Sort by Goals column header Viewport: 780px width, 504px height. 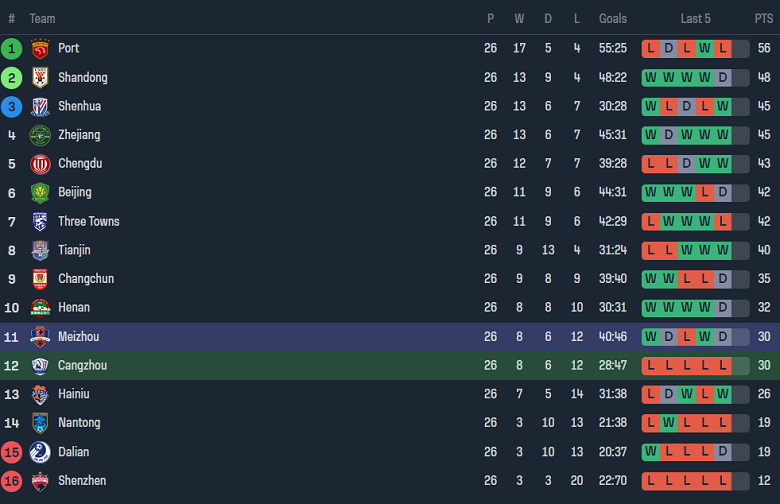click(x=613, y=18)
